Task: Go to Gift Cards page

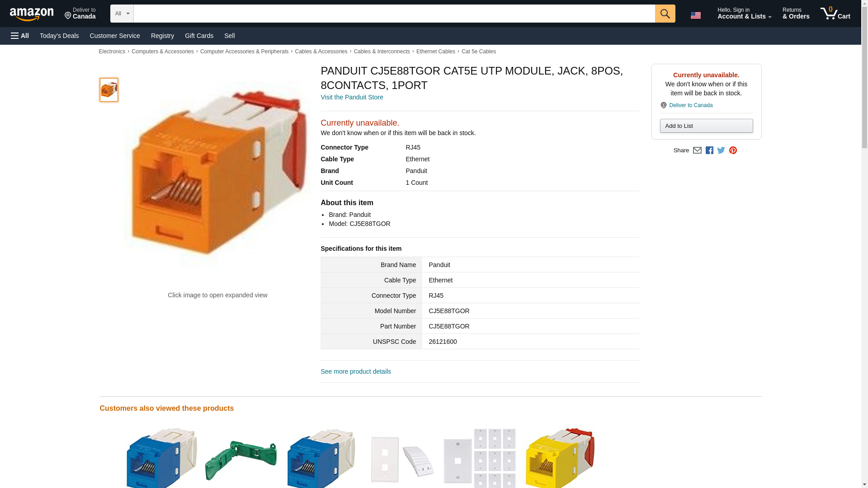Action: pos(199,36)
